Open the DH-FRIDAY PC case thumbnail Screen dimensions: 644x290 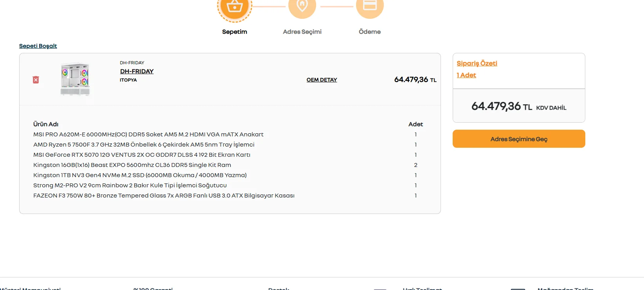[x=75, y=79]
